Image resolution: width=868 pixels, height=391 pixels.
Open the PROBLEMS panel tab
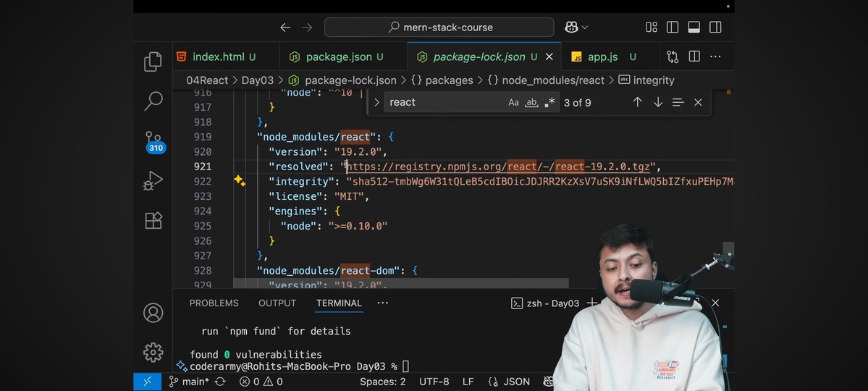(214, 303)
